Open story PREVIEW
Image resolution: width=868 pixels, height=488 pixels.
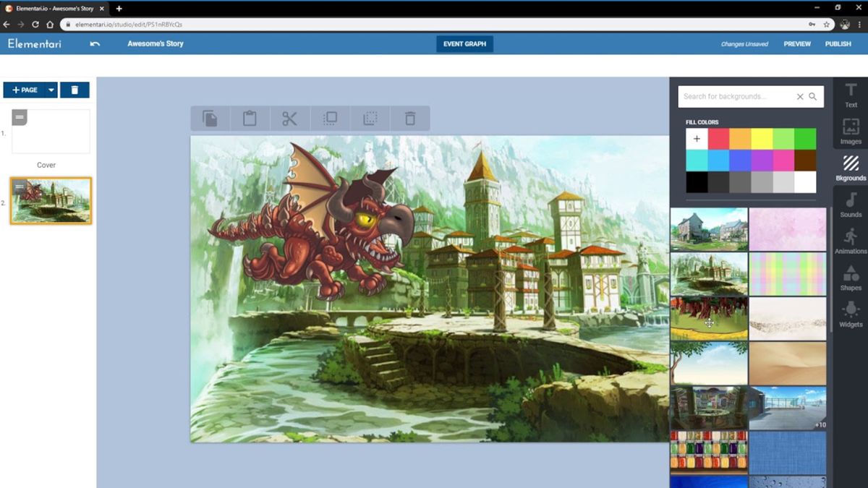(x=796, y=43)
